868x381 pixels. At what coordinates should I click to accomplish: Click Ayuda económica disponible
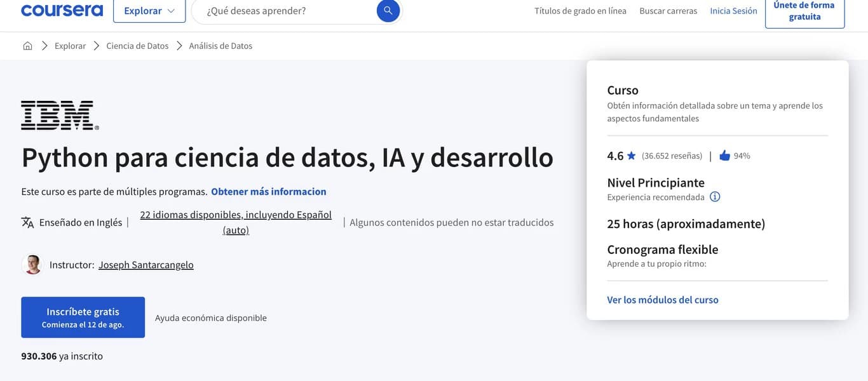[211, 317]
